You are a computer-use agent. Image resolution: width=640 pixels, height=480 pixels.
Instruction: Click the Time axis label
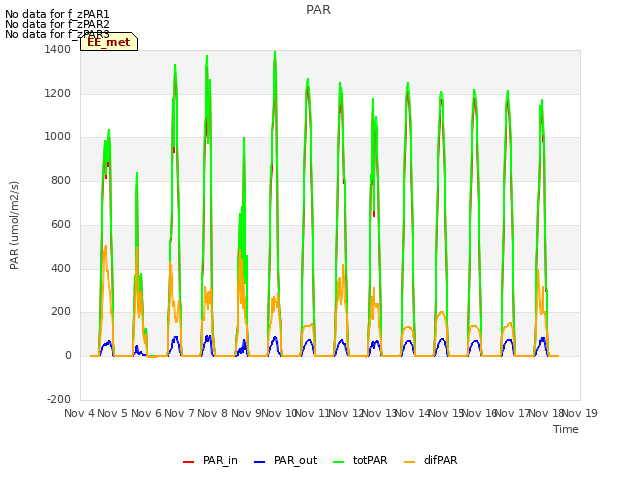[566, 429]
